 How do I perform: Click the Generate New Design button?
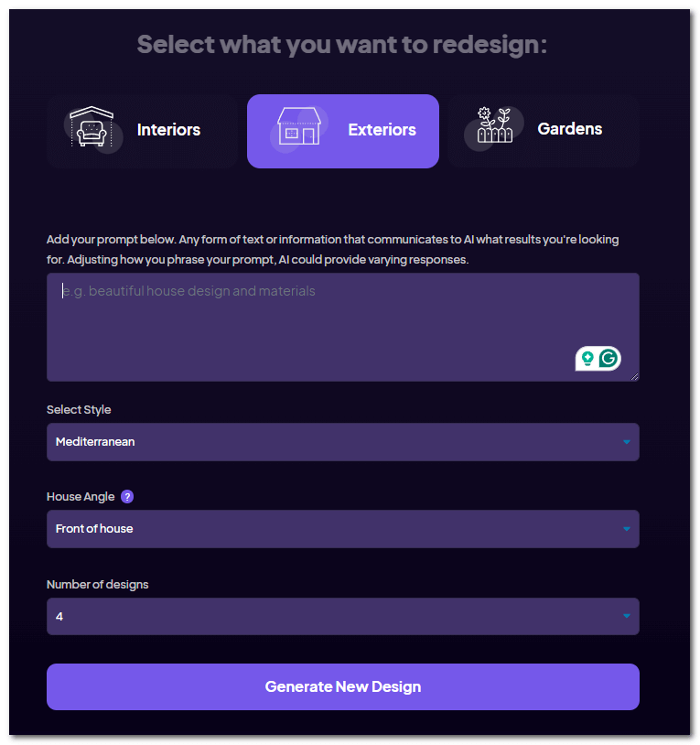point(342,686)
